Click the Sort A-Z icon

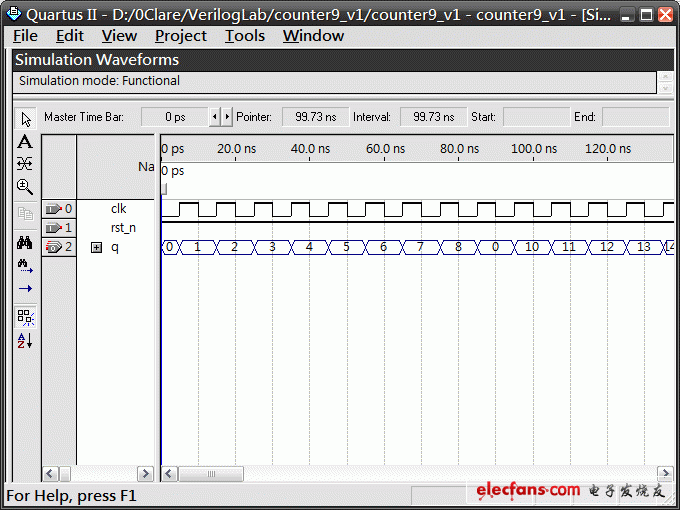click(26, 341)
